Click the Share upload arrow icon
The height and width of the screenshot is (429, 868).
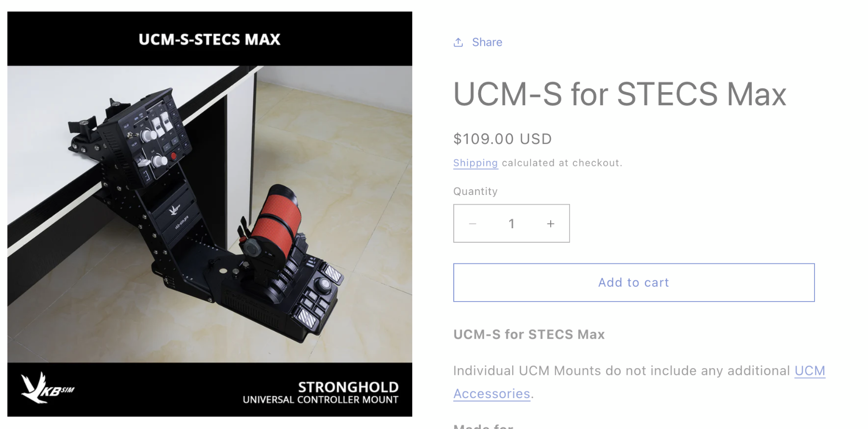point(458,42)
